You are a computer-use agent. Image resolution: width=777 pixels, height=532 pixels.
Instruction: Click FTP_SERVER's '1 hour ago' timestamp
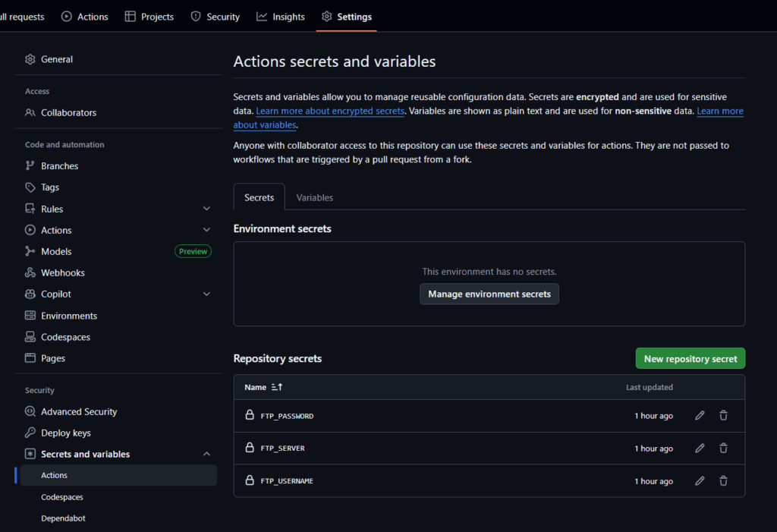click(x=653, y=449)
